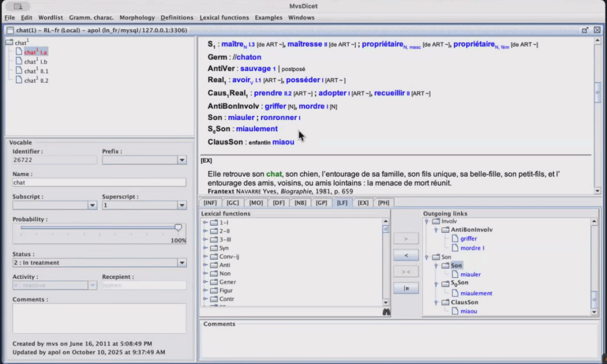Click the ClausSon folder icon
The image size is (607, 364).
[x=445, y=302]
